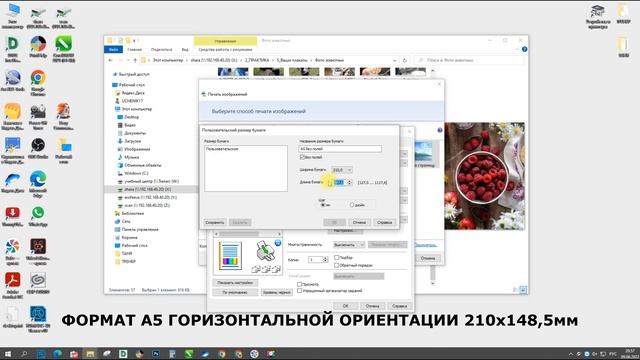Click 'Уровень чернил' button
Screen dimensions: 640x360
[x=277, y=292]
